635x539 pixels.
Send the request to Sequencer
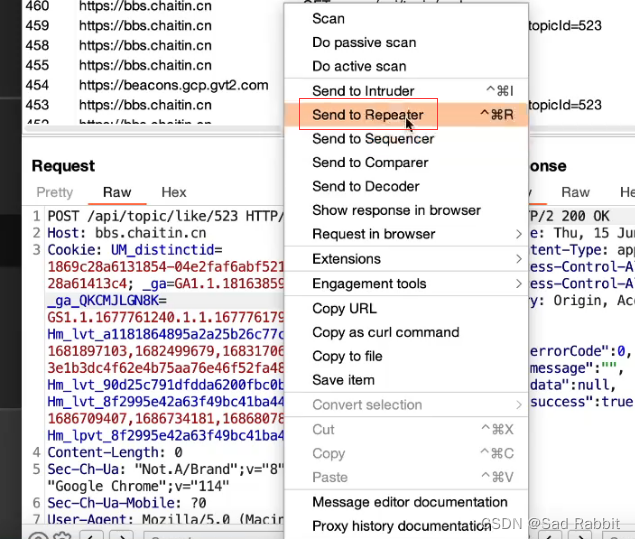(406, 139)
